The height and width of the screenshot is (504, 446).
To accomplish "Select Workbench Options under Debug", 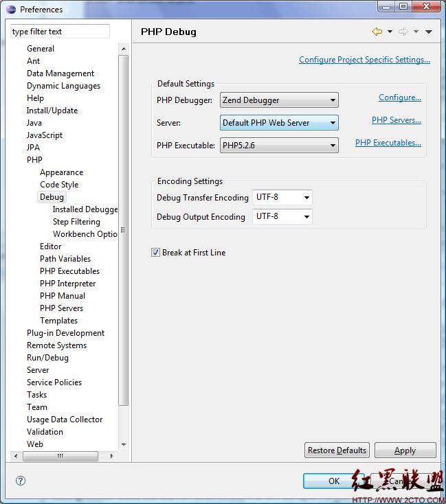I will (85, 234).
